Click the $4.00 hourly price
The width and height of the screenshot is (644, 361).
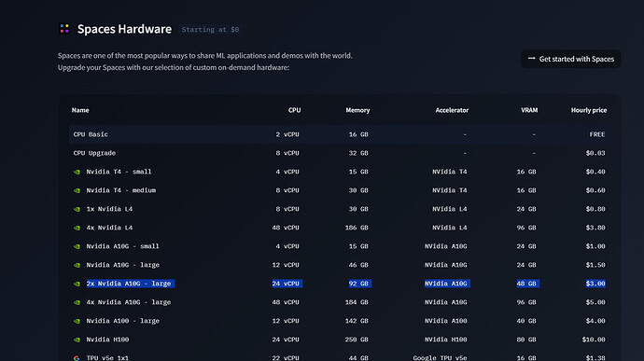pos(595,321)
